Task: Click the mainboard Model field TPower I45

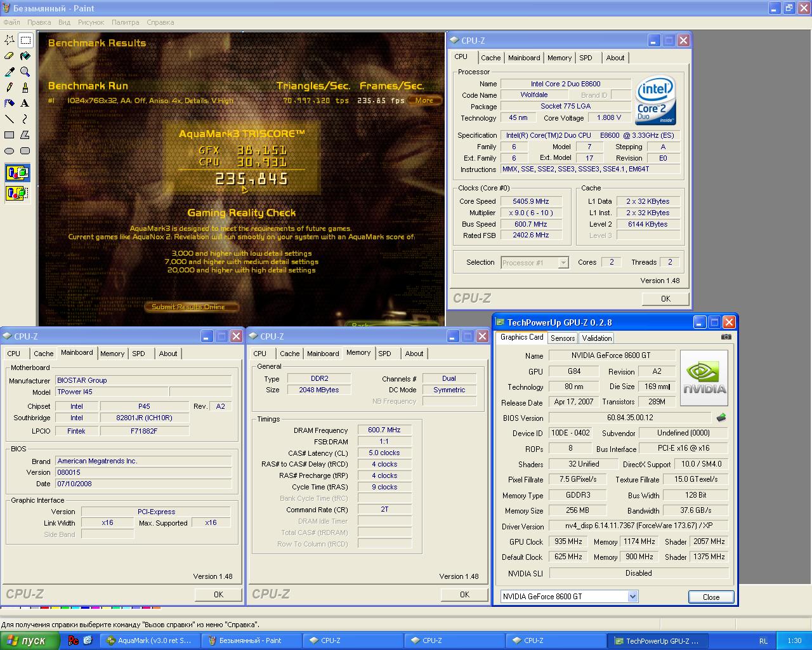Action: click(111, 392)
